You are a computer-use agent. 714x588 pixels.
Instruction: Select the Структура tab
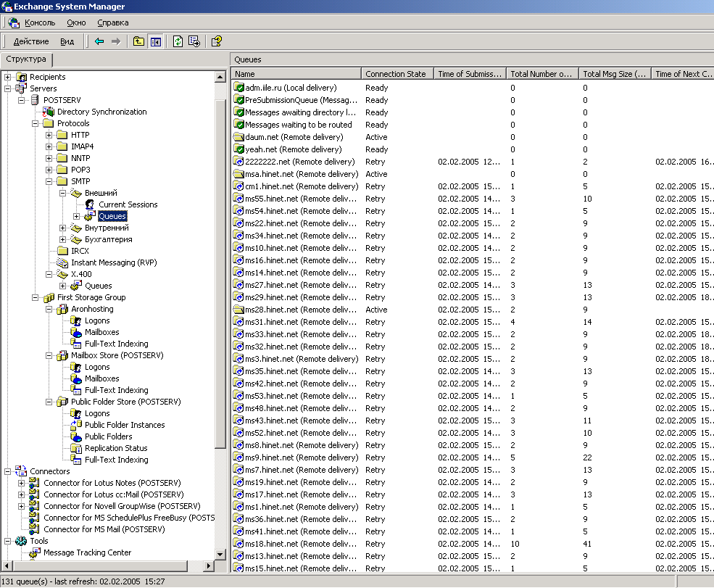(x=26, y=59)
